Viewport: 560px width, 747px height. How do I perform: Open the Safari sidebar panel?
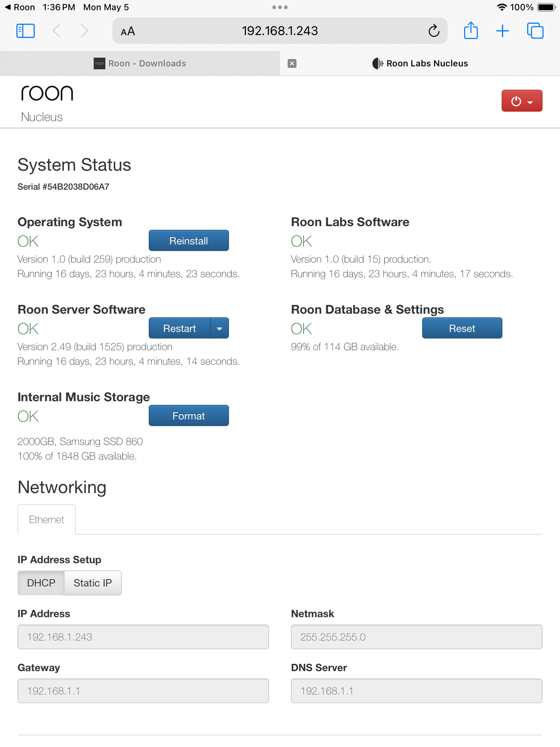click(x=26, y=31)
